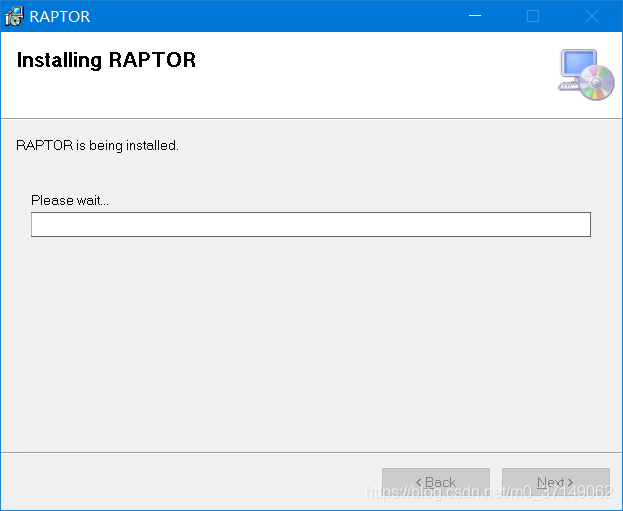Click the disabled Back button
Image resolution: width=623 pixels, height=511 pixels.
pos(436,482)
